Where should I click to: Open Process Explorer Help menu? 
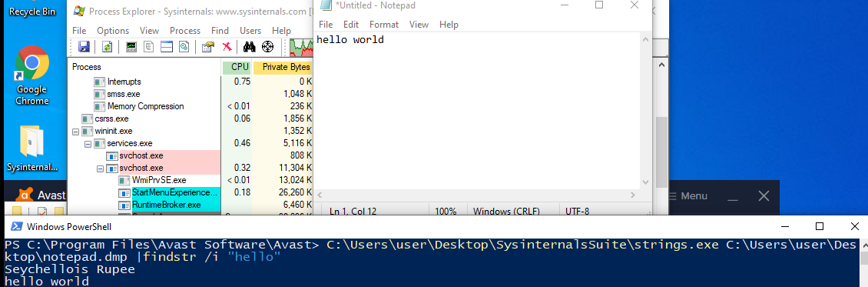[x=281, y=31]
